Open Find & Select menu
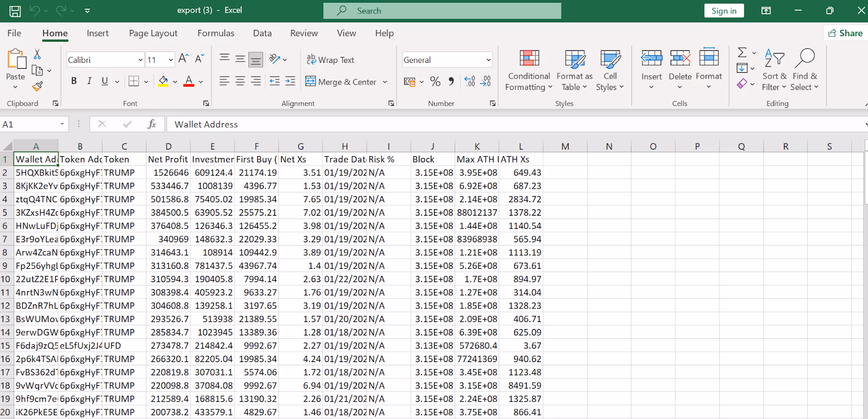This screenshot has height=419, width=868. tap(805, 70)
